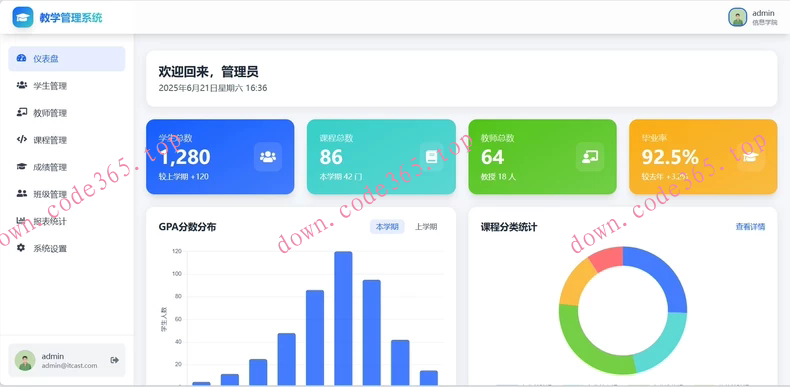This screenshot has height=387, width=790.
Task: Click the admin name in top-right corner
Action: (x=763, y=13)
